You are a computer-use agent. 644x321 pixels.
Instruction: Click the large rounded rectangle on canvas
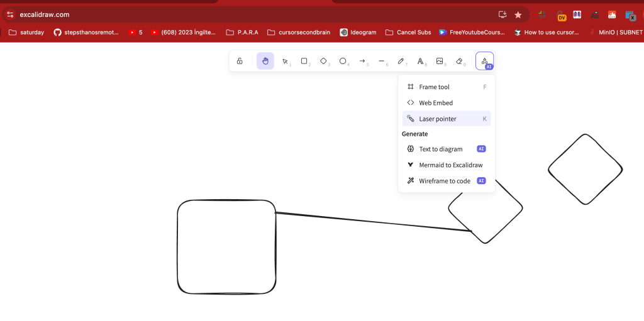point(226,247)
